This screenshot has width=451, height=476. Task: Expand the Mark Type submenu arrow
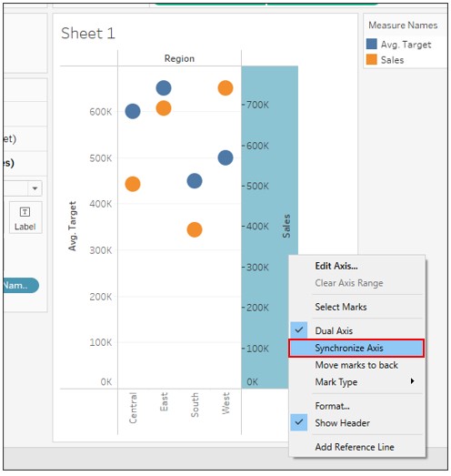tap(412, 381)
